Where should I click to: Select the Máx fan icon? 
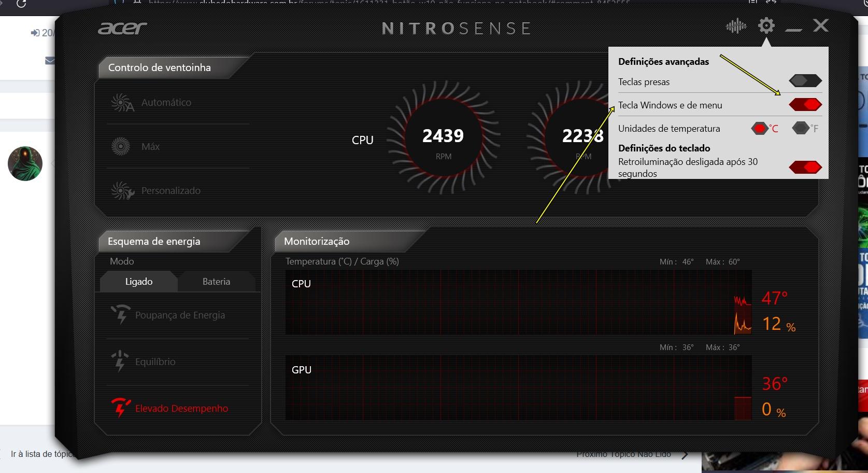coord(121,147)
